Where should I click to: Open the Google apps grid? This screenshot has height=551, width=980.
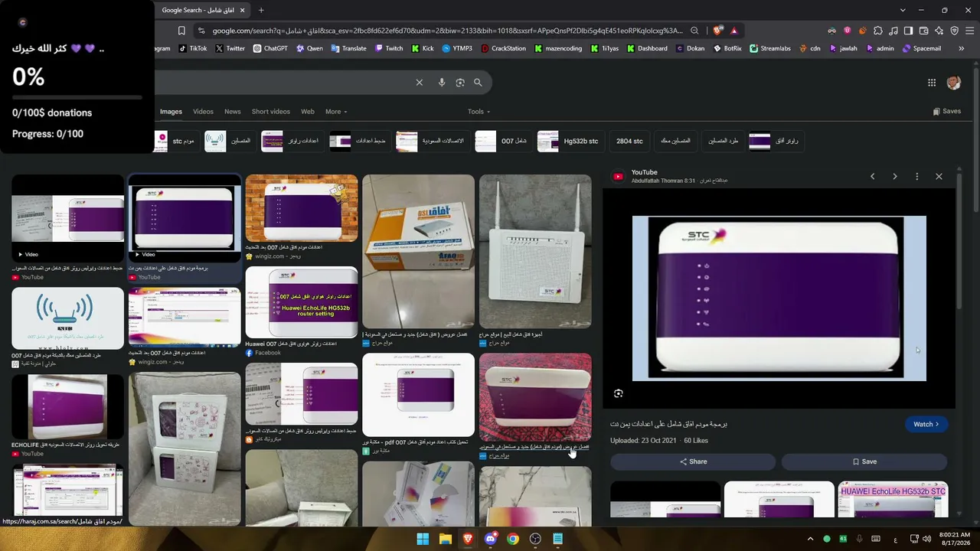coord(932,83)
